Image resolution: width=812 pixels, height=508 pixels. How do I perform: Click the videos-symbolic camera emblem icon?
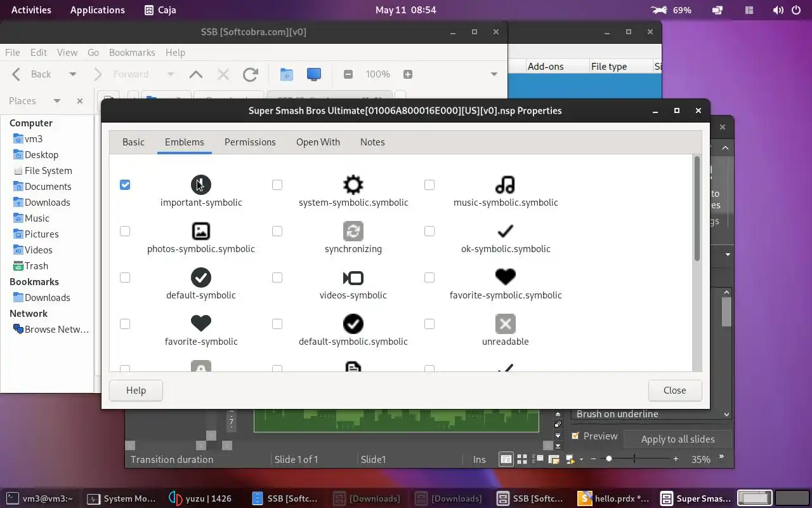353,277
